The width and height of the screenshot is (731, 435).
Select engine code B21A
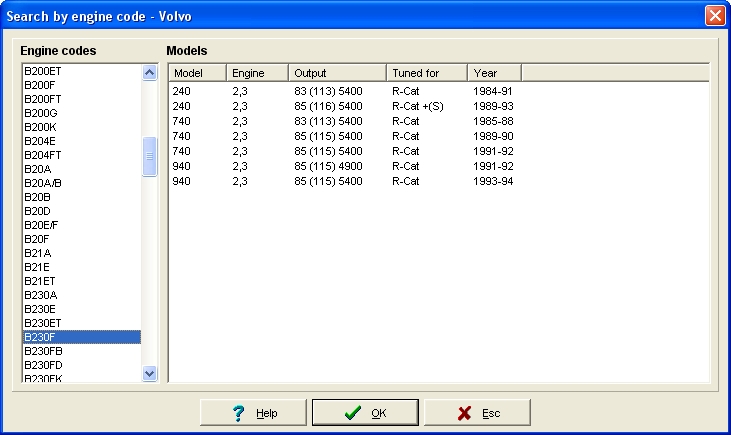82,253
